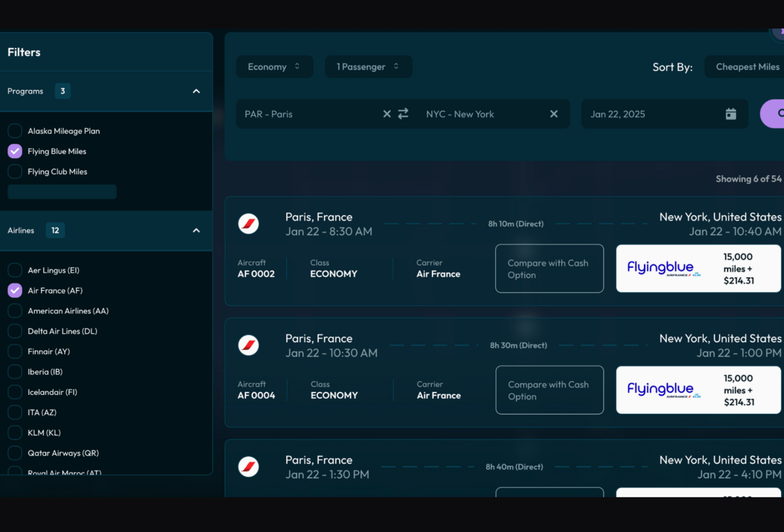Click Flying Blue logo on AF 0002 card

click(664, 268)
